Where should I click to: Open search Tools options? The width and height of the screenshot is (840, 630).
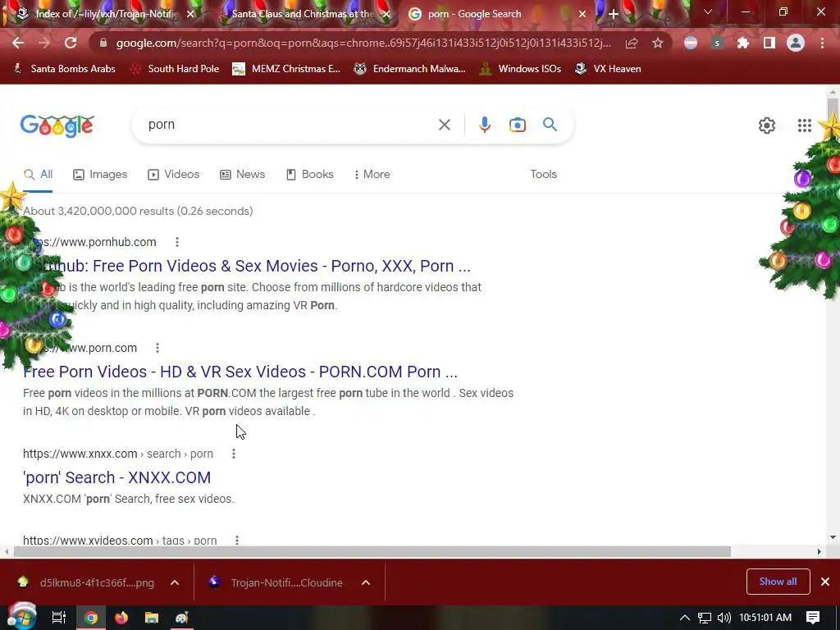coord(543,174)
